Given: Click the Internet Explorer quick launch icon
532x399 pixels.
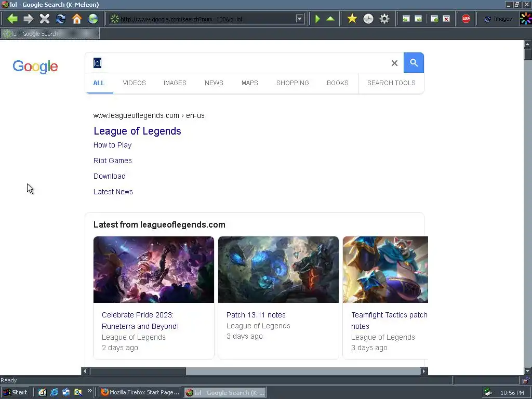Looking at the screenshot, I should click(54, 392).
